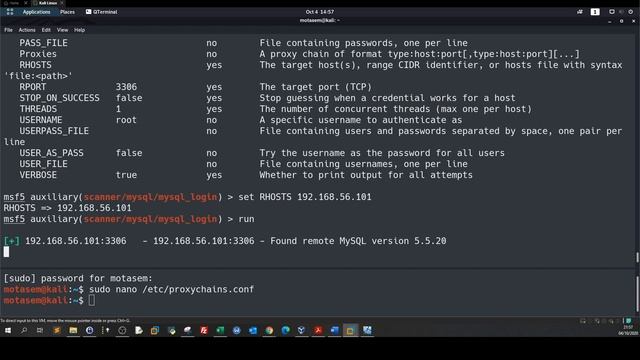
Task: Open the last taskbar icon after VMware
Action: 367,330
